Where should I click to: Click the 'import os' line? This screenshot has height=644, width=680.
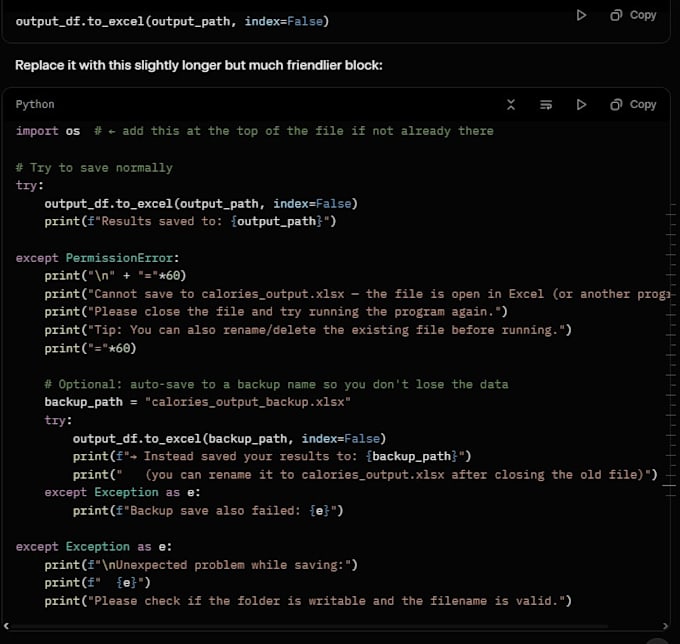tap(255, 131)
